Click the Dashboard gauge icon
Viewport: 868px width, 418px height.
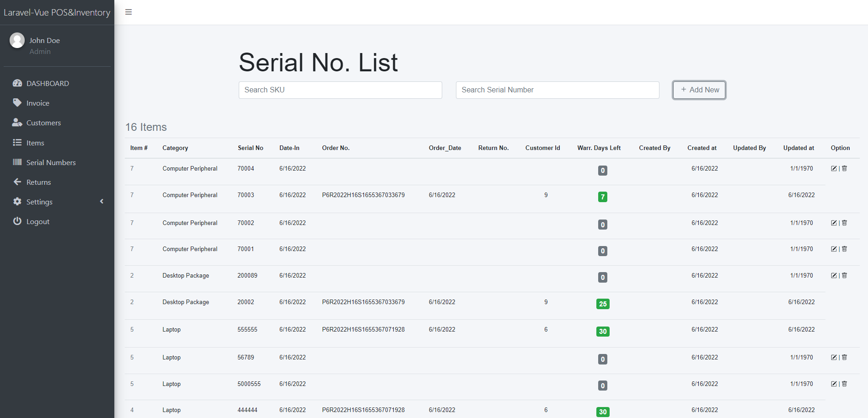(17, 83)
